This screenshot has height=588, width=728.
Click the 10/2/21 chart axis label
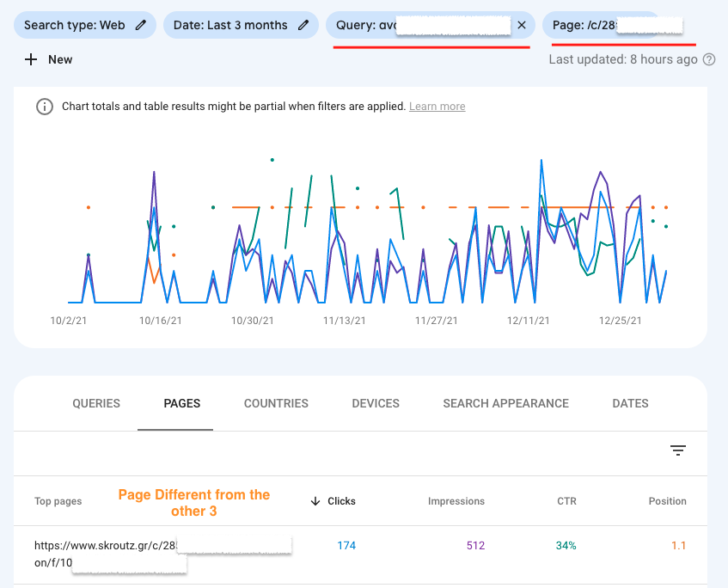click(68, 321)
